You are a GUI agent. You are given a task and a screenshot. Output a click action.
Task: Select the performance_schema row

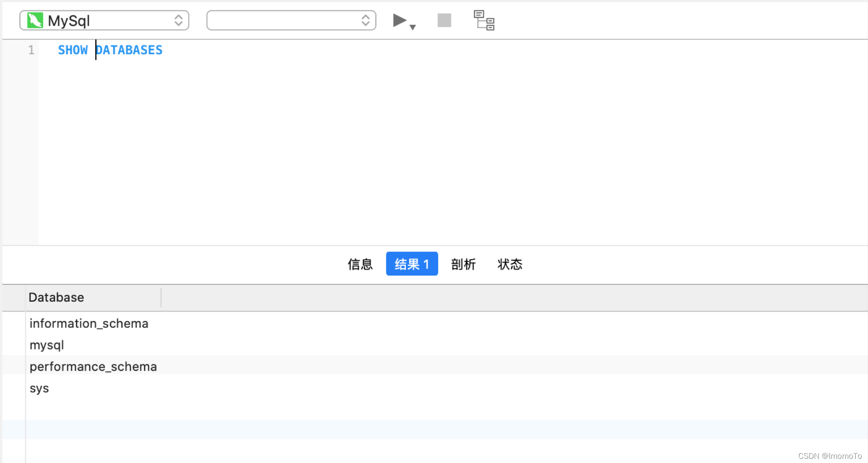[93, 366]
